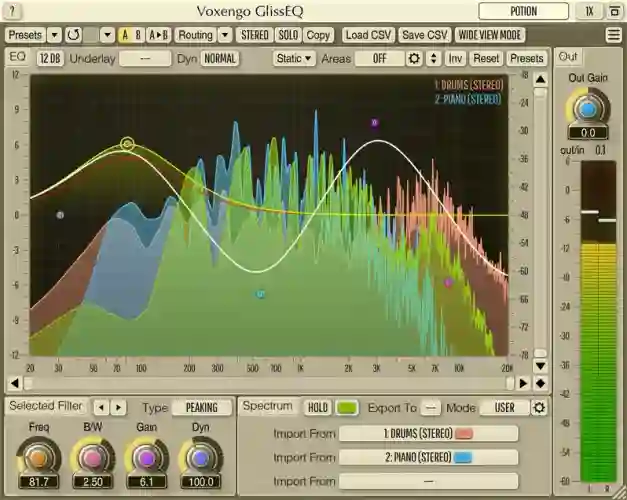Click the green spectrum color swatch

point(347,408)
